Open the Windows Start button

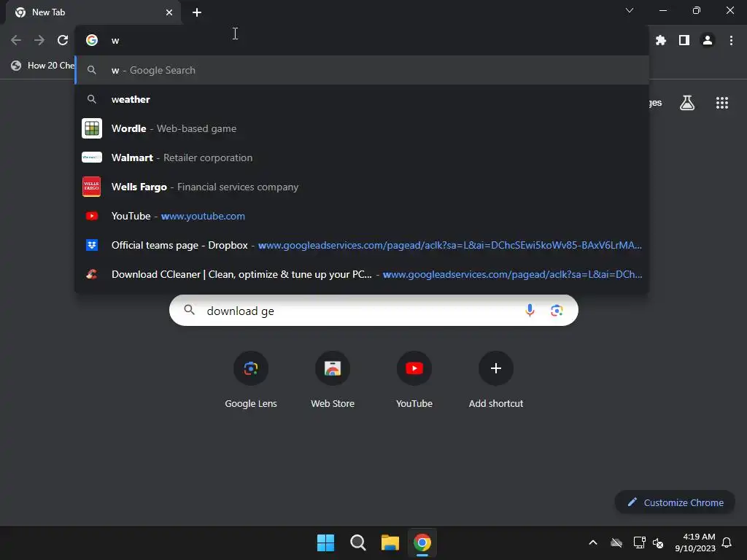[326, 542]
